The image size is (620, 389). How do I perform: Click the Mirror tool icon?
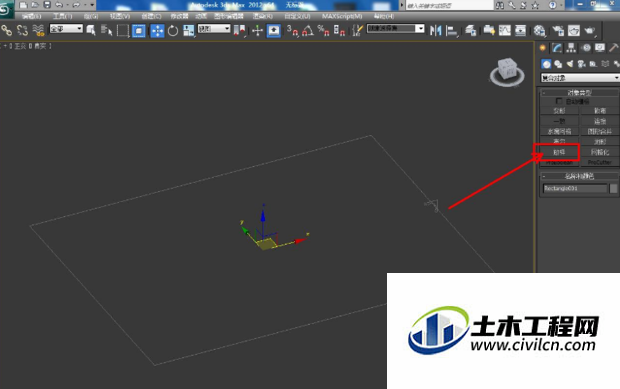point(435,30)
